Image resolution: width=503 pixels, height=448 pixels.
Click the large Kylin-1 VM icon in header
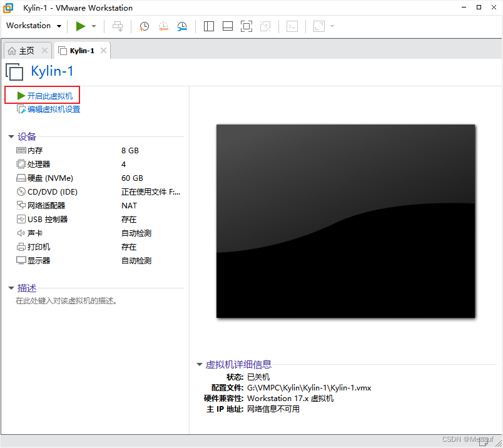[15, 71]
